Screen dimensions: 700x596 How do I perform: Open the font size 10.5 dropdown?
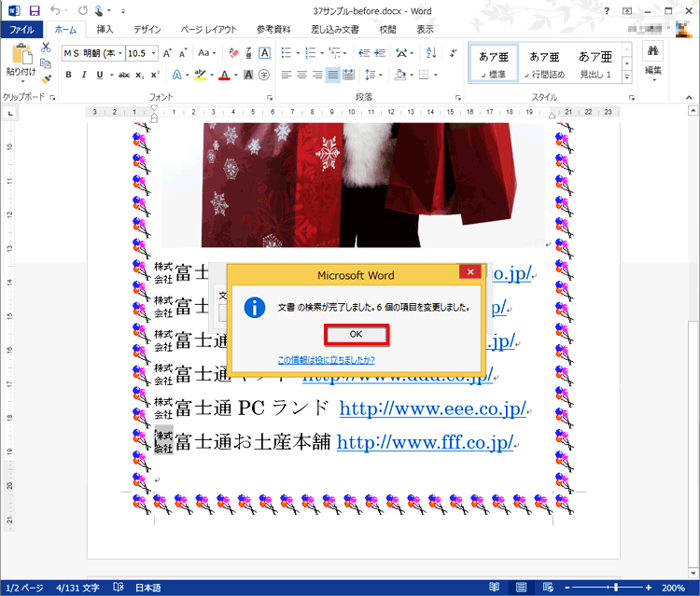coord(154,53)
